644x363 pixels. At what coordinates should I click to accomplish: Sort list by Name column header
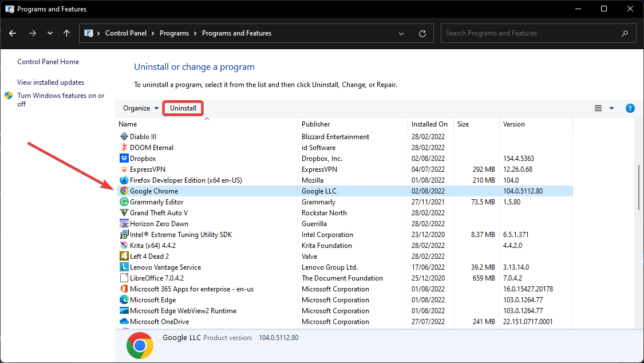(x=207, y=124)
